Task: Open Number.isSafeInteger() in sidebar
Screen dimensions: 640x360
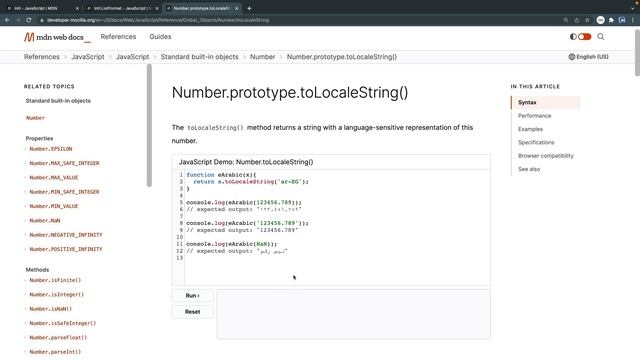Action: [62, 323]
